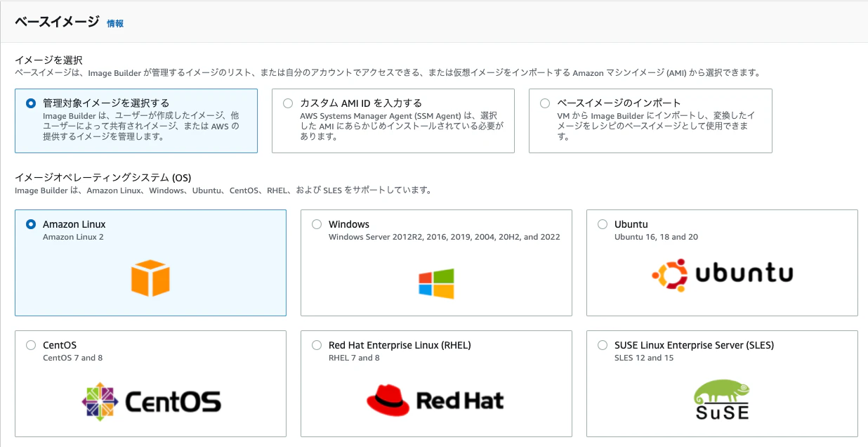The height and width of the screenshot is (447, 868).
Task: Click the Amazon Linux 2 version text
Action: [x=73, y=237]
